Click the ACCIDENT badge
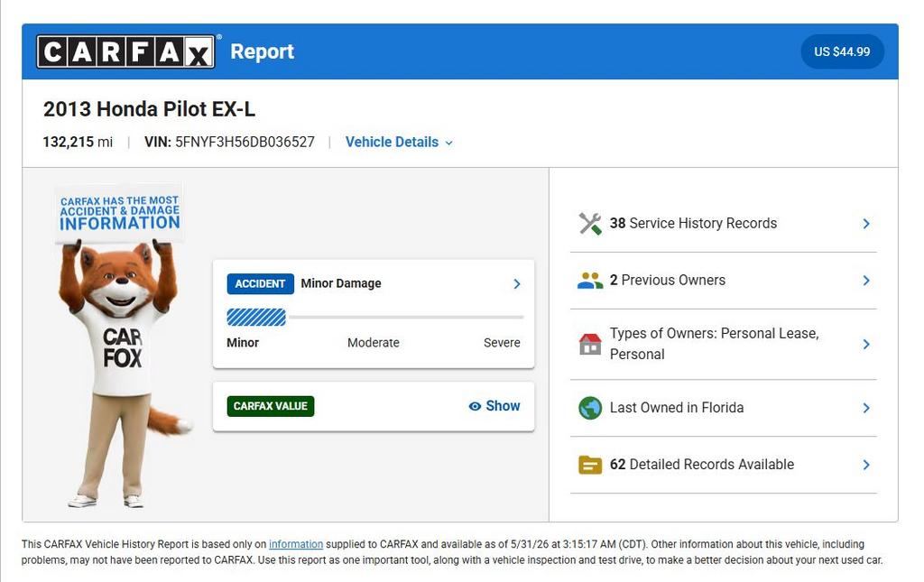This screenshot has height=582, width=924. 260,284
